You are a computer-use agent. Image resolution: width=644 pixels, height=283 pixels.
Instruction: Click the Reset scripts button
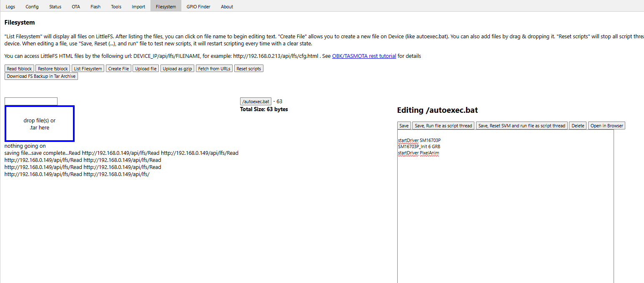(249, 69)
